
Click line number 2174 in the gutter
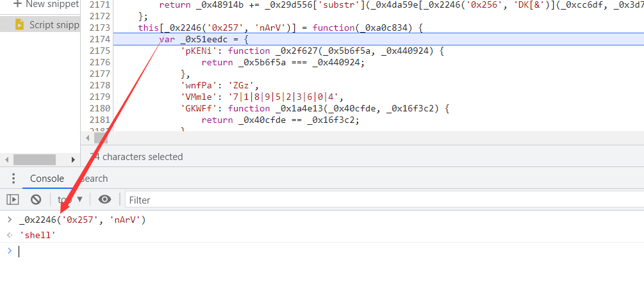coord(100,39)
